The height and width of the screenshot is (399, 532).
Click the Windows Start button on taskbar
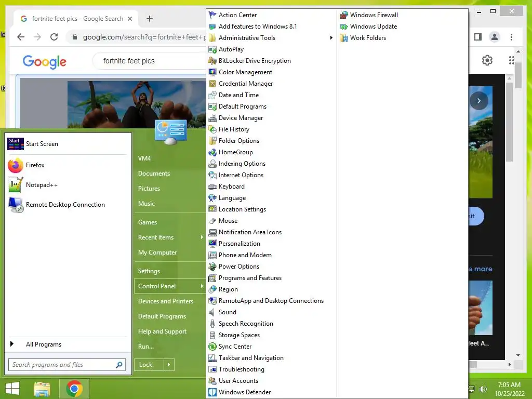(12, 389)
